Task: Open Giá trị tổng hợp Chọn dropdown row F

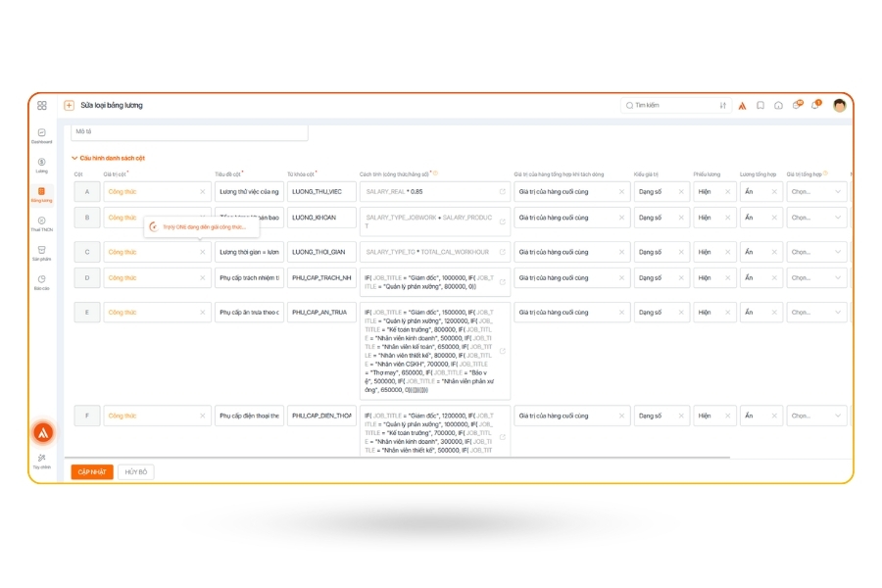Action: (x=816, y=416)
